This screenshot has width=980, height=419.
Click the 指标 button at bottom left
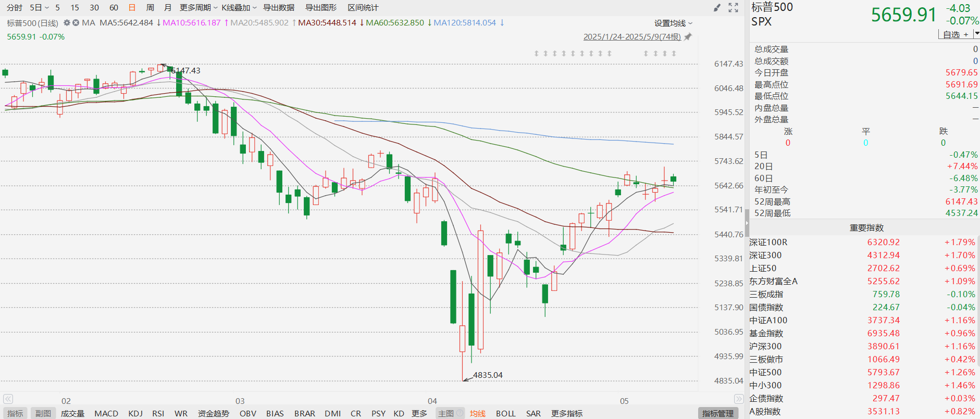click(15, 413)
